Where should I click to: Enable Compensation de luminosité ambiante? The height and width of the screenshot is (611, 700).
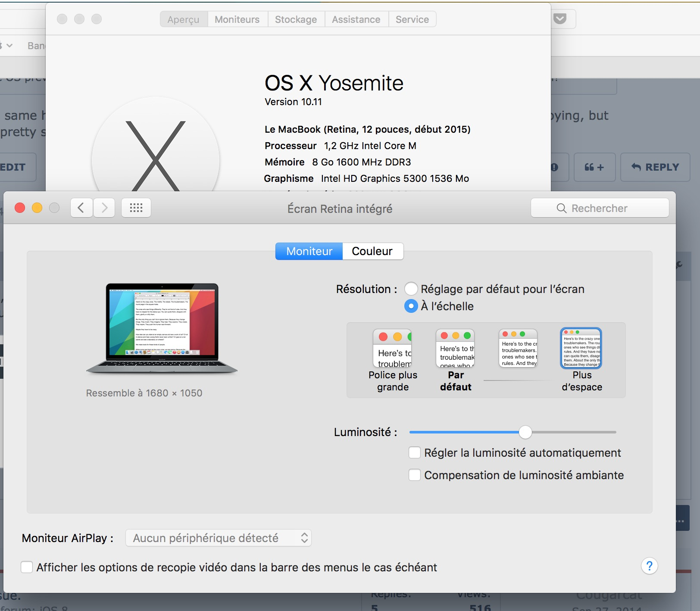pyautogui.click(x=415, y=475)
